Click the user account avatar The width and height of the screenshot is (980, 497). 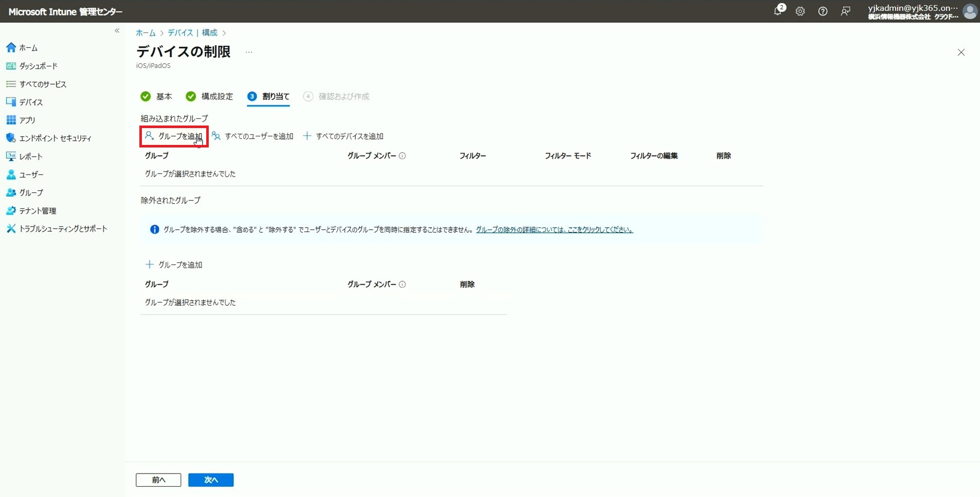pyautogui.click(x=969, y=11)
